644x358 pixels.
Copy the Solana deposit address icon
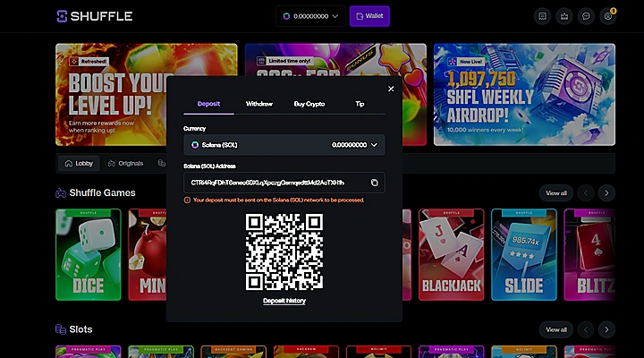click(374, 183)
